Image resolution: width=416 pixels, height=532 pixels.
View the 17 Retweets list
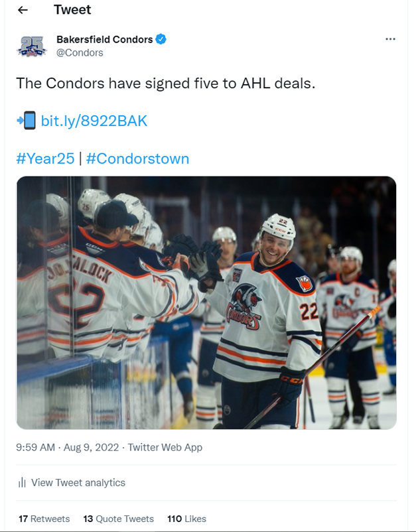point(44,519)
